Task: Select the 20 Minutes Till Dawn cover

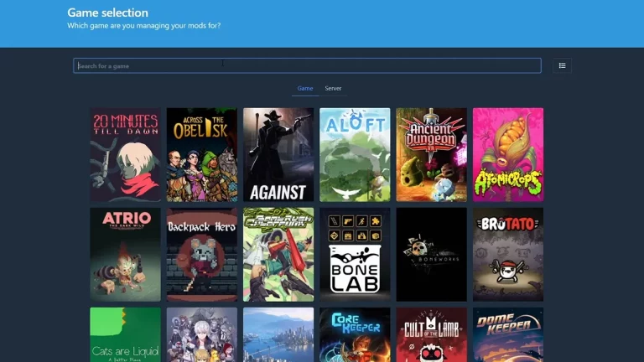Action: (x=125, y=154)
